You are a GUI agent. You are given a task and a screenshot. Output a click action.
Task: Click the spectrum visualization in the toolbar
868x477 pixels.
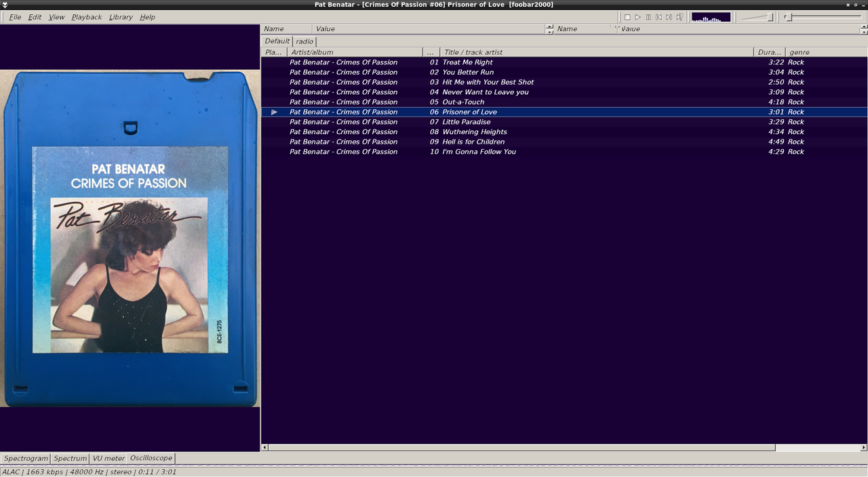point(711,17)
